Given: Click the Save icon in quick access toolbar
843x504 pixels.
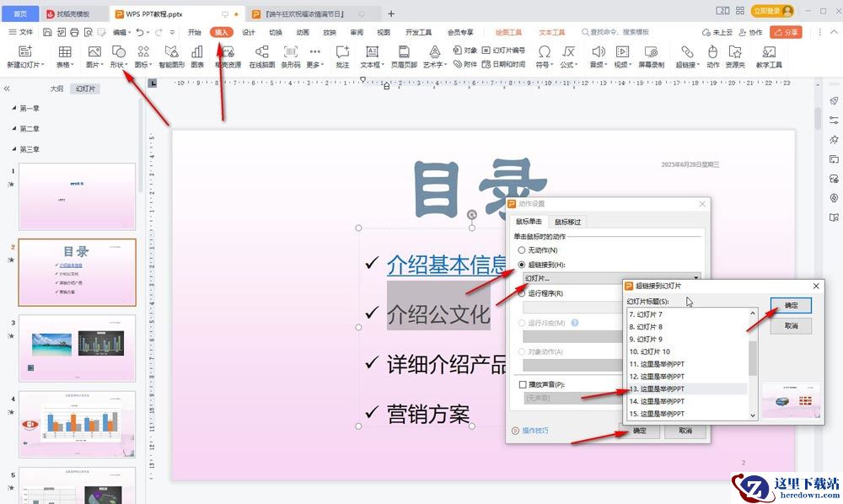Looking at the screenshot, I should (x=47, y=32).
